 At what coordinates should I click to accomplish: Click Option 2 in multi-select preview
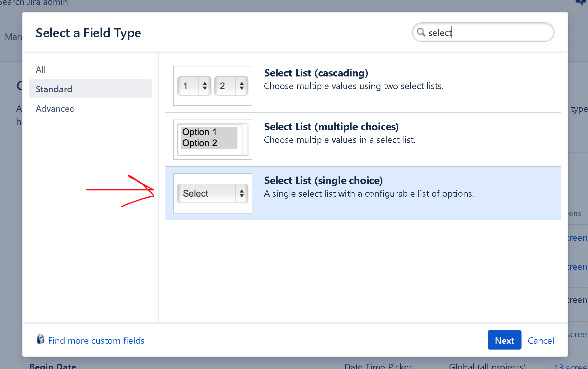199,143
